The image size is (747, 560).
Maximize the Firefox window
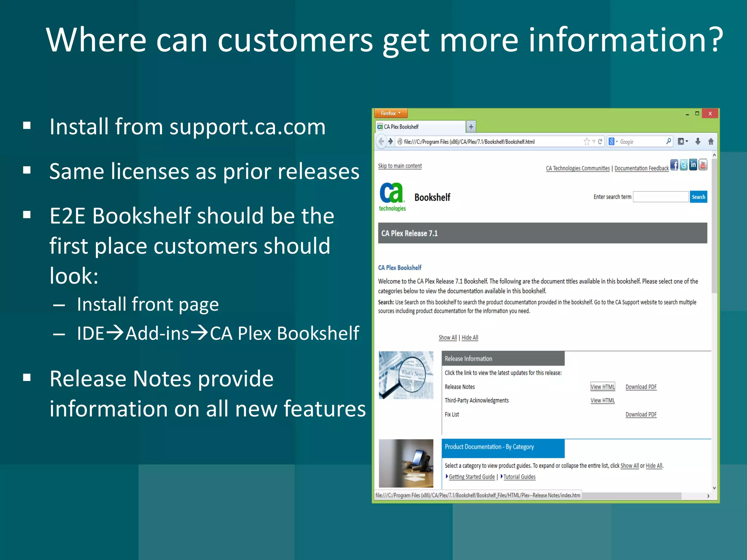pyautogui.click(x=697, y=113)
